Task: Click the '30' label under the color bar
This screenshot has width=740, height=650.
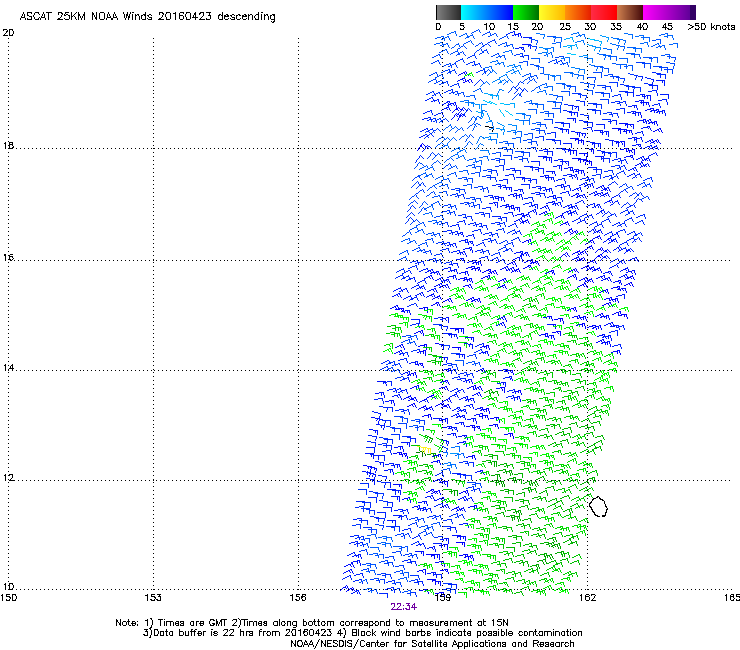Action: [590, 27]
